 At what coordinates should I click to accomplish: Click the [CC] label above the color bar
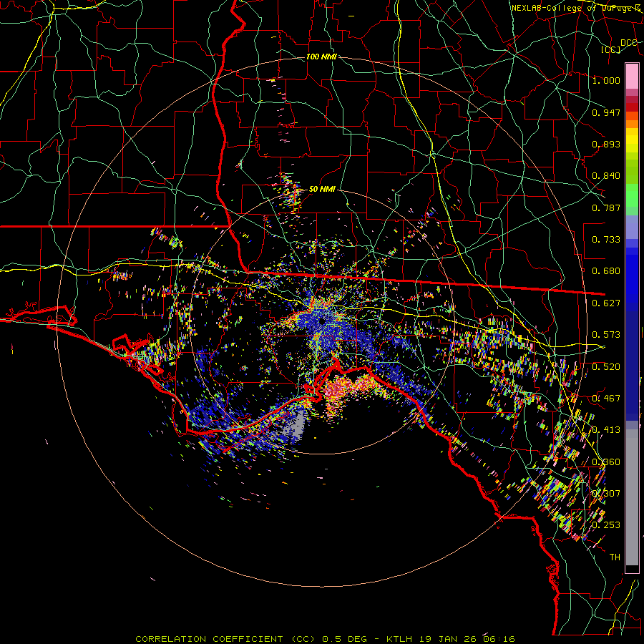(611, 49)
